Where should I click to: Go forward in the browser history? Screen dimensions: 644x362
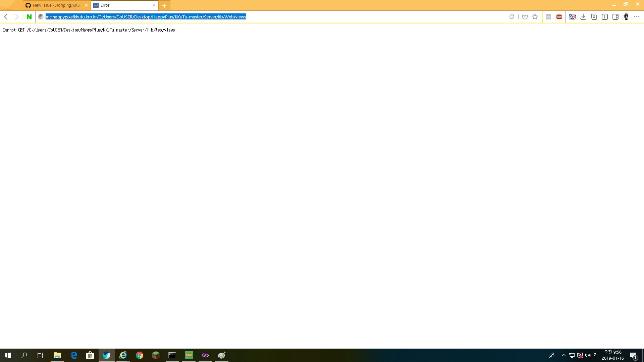[16, 17]
